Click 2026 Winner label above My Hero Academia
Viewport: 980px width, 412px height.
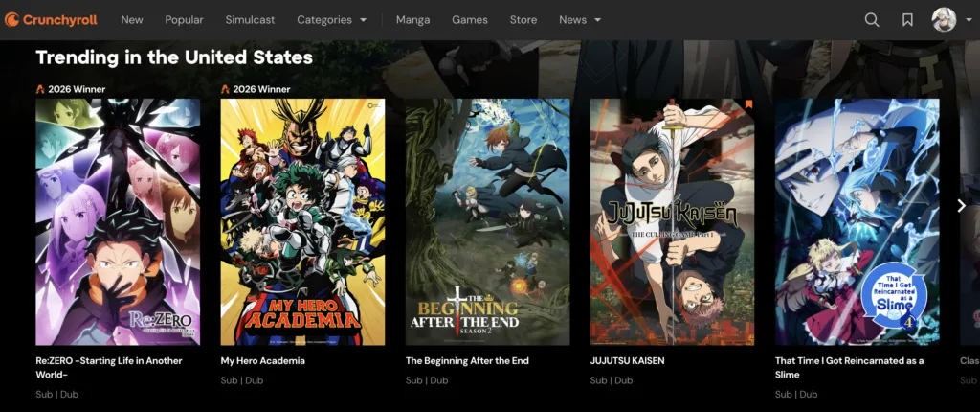(262, 89)
